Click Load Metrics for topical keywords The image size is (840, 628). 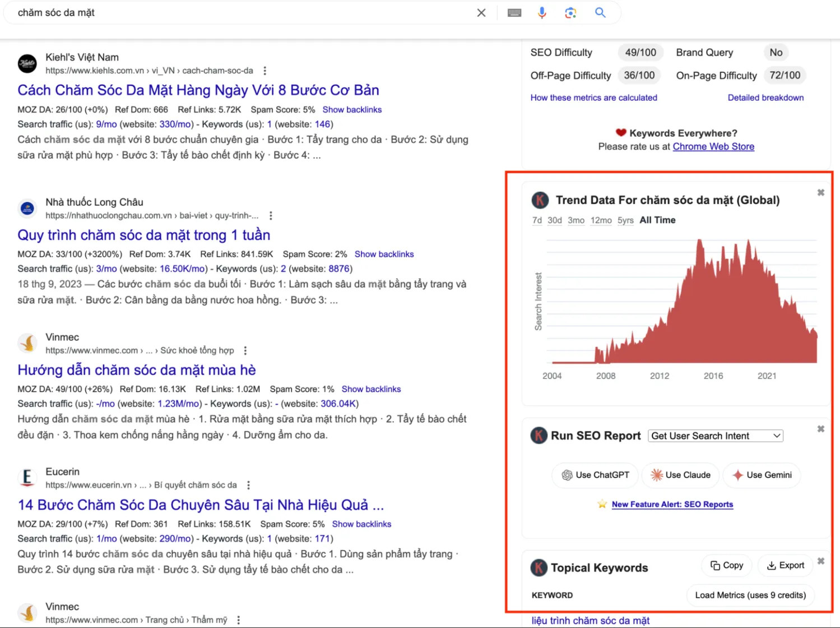coord(750,595)
